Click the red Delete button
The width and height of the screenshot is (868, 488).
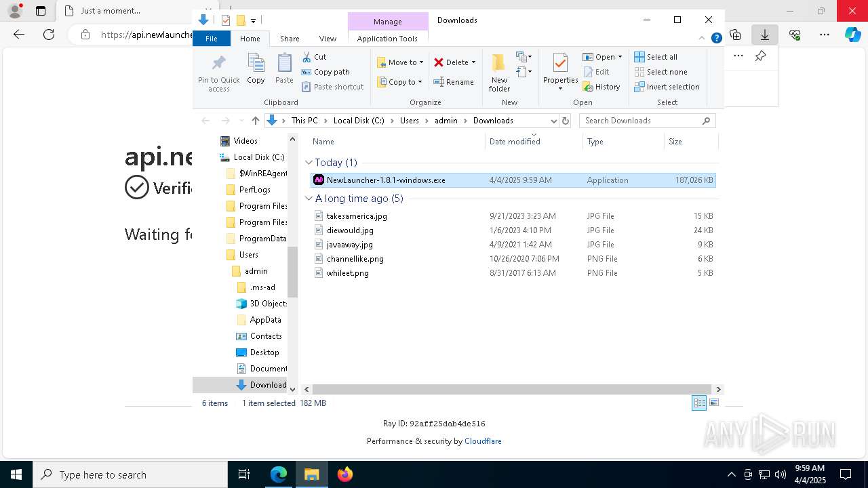451,62
